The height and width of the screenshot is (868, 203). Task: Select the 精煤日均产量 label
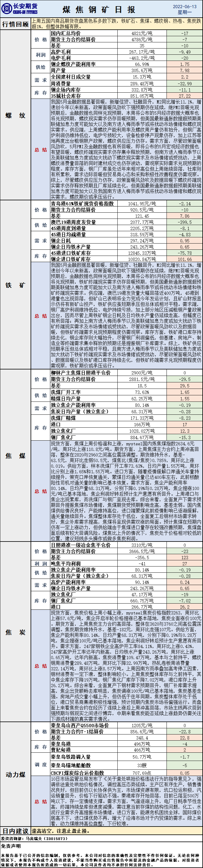tap(66, 399)
